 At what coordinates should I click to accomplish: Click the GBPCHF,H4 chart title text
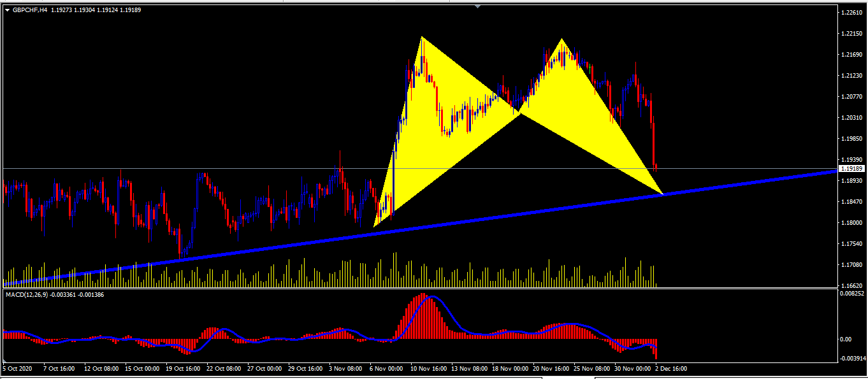30,10
